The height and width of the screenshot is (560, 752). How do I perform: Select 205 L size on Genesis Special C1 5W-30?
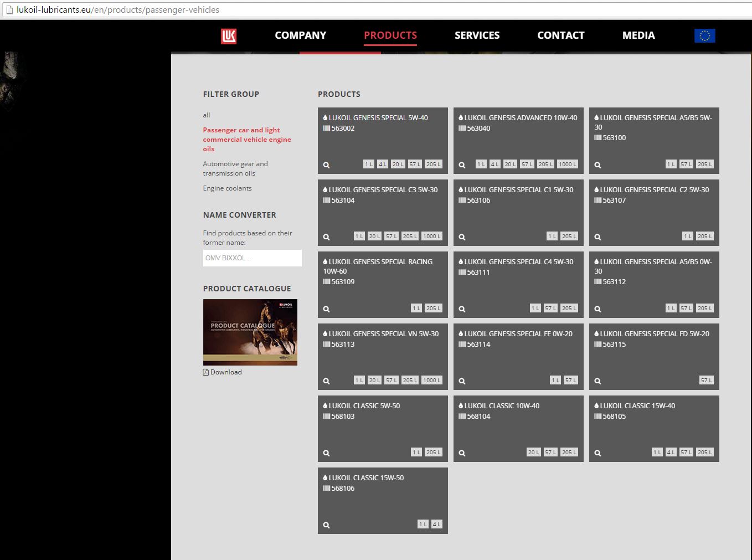pos(569,237)
